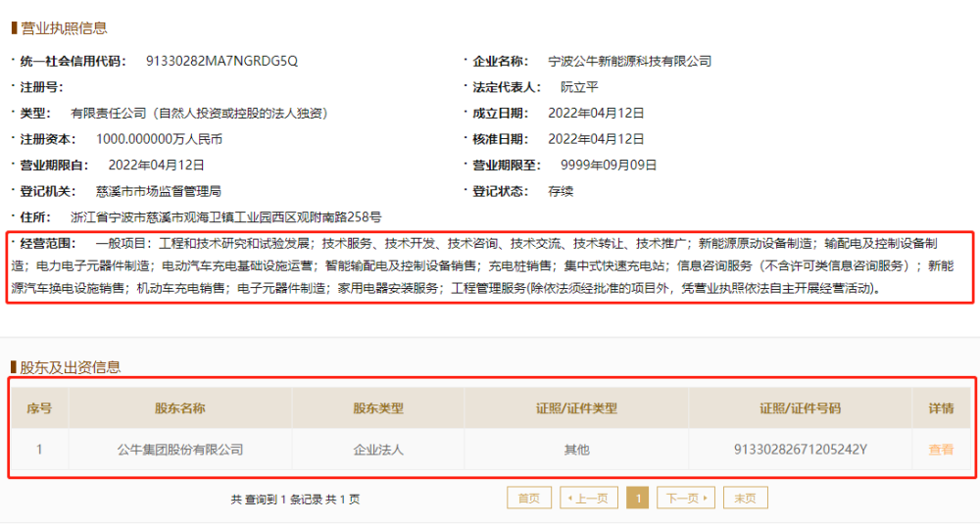Select the registration authority 慈溪市市场监督管理局
The width and height of the screenshot is (980, 524).
point(159,191)
